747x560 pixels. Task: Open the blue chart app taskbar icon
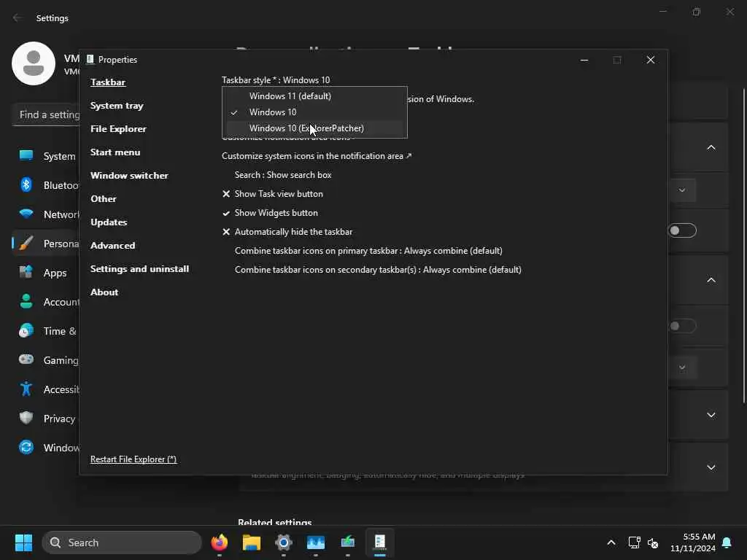coord(316,542)
